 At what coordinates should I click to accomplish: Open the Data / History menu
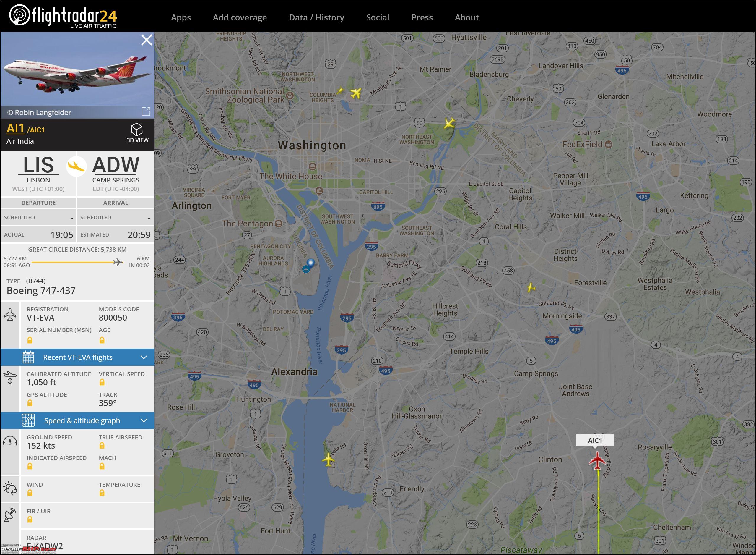(317, 17)
